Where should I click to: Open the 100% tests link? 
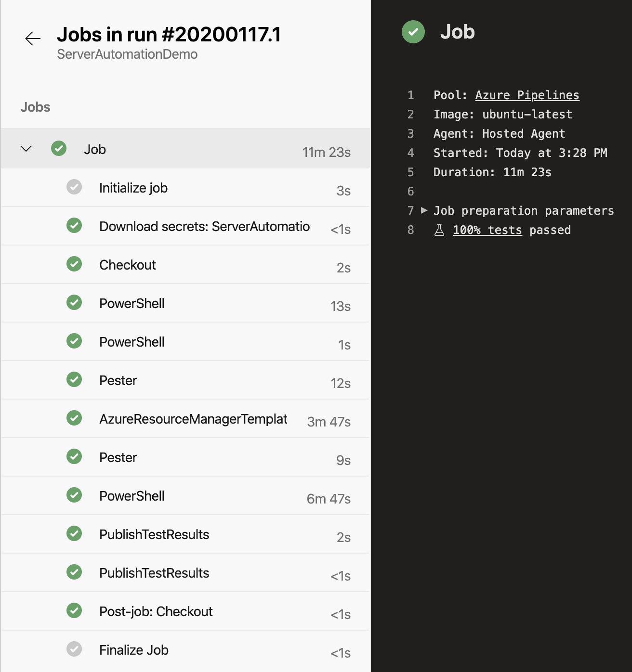(487, 230)
